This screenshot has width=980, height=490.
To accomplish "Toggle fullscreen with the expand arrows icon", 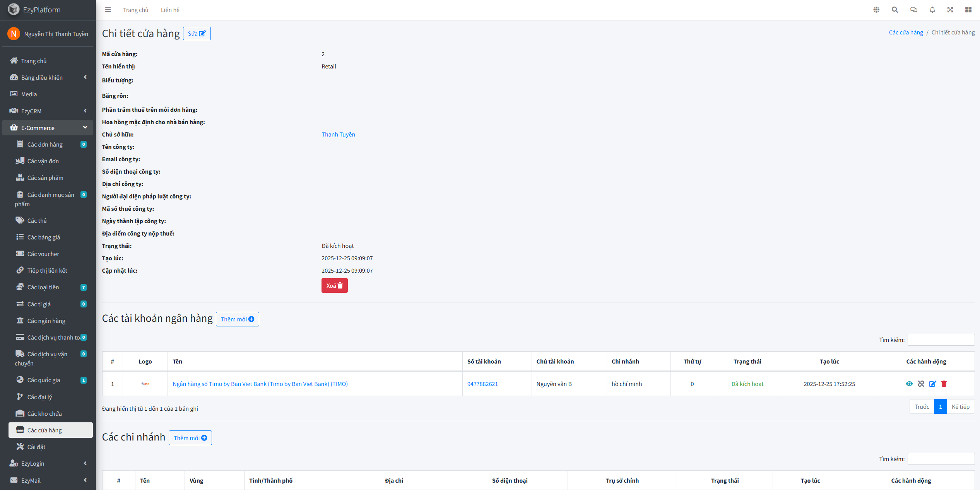I will coord(950,10).
